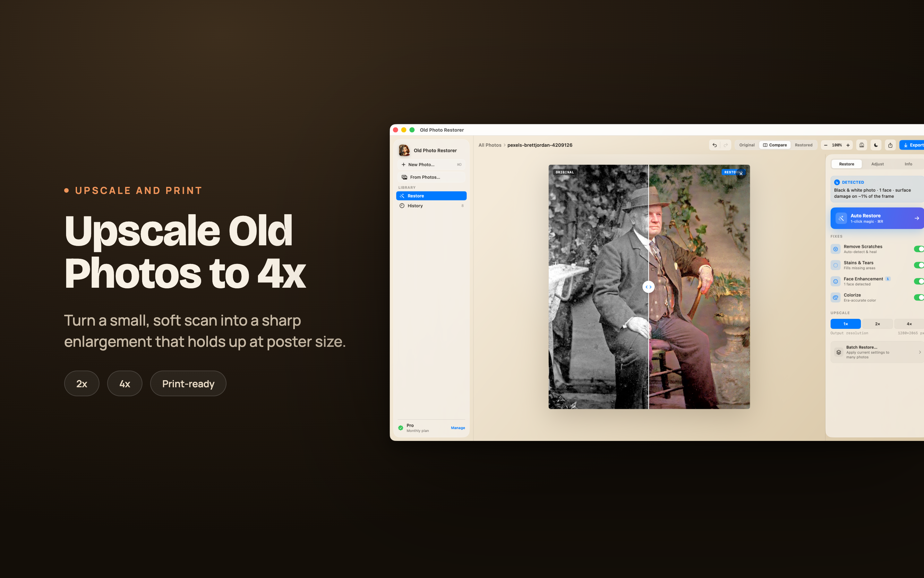This screenshot has height=578, width=924.
Task: Select 1x upscale option
Action: (845, 324)
